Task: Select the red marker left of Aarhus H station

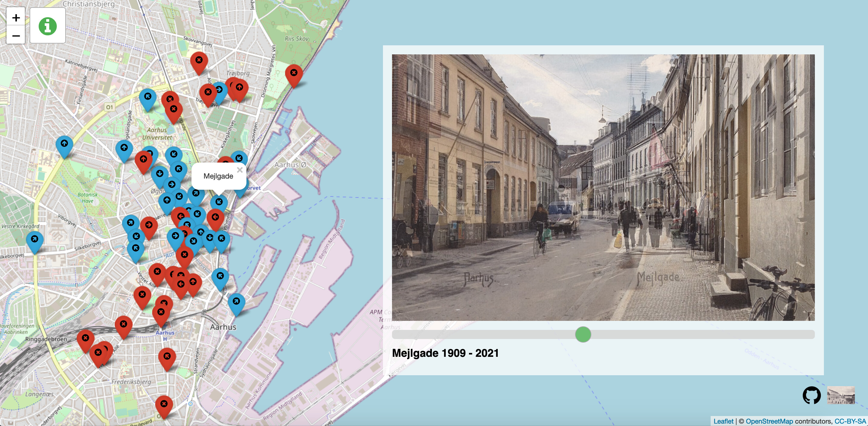Action: (123, 328)
